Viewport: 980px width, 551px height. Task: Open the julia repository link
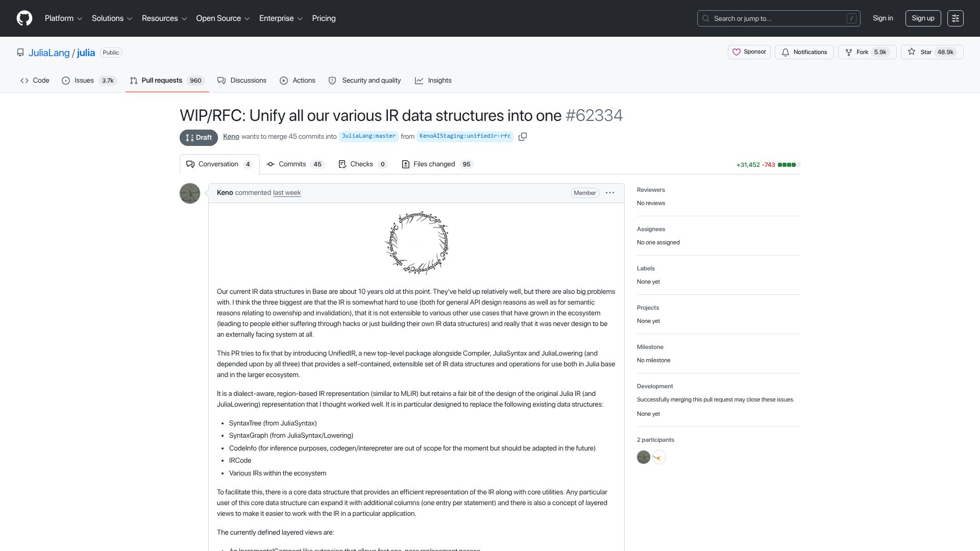[86, 53]
